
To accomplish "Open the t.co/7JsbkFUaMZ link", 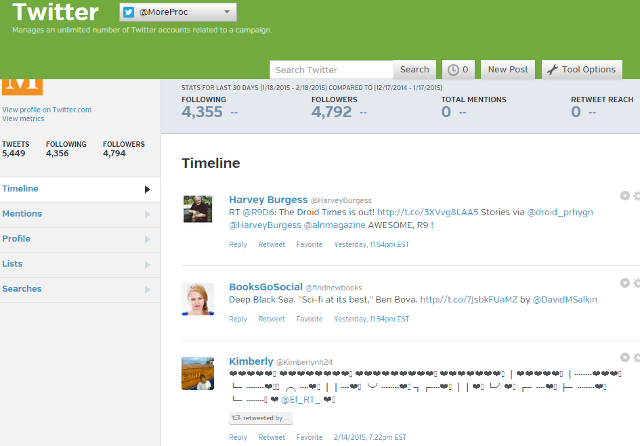I will pos(469,300).
